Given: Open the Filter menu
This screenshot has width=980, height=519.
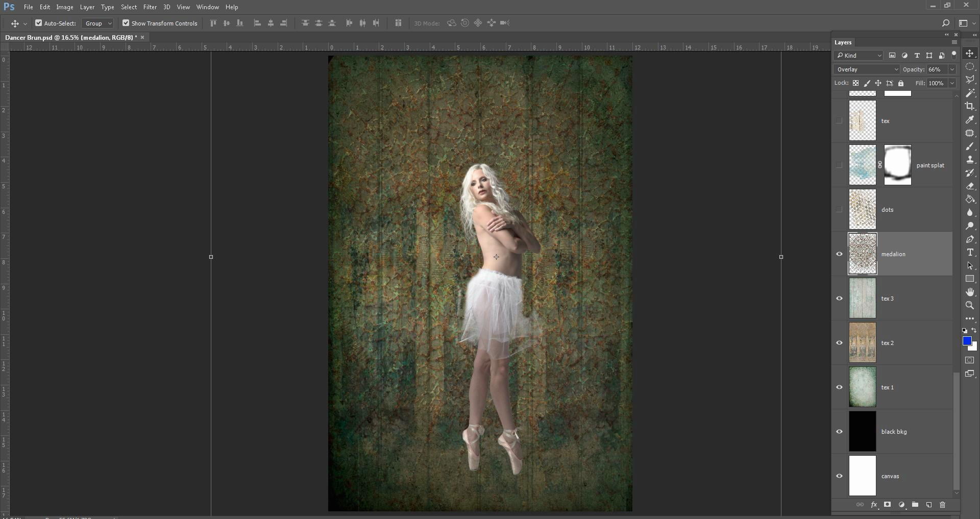Looking at the screenshot, I should click(150, 7).
